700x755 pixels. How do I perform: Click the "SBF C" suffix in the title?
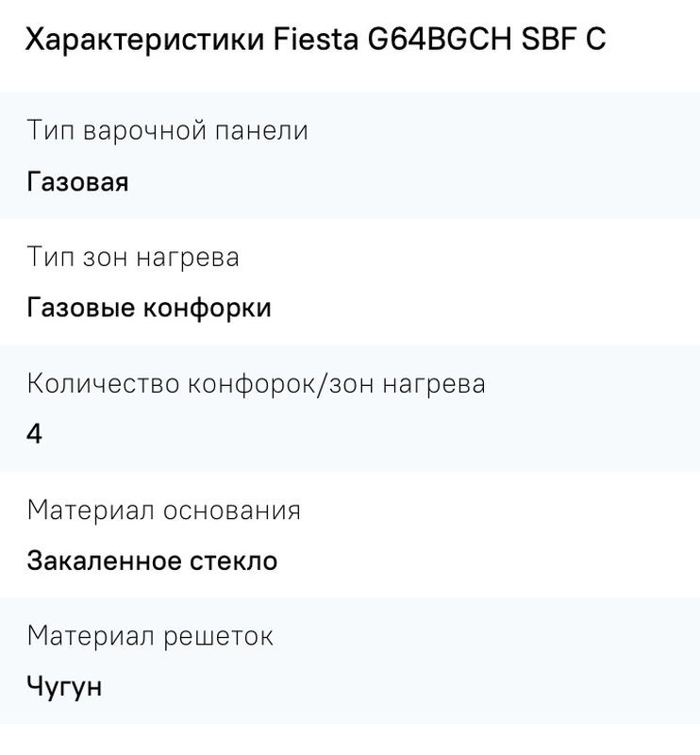click(563, 41)
